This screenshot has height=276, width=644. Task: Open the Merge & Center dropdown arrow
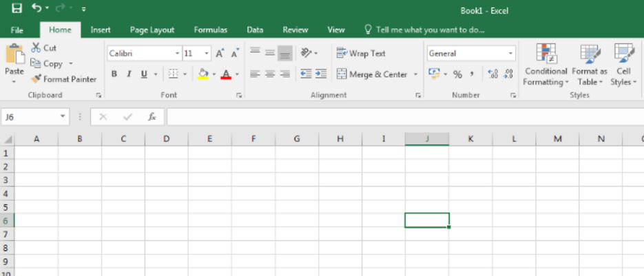tap(415, 74)
